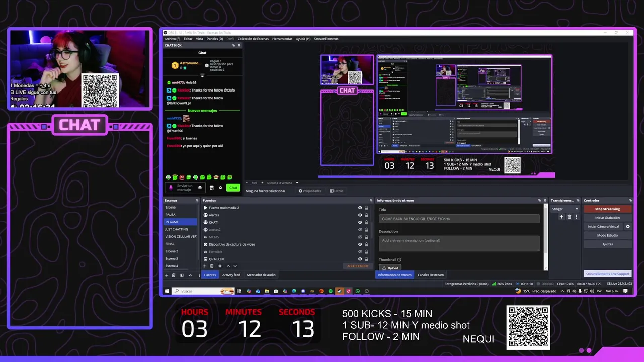Open WhatsApp from the Windows taskbar
644x362 pixels.
tap(357, 291)
